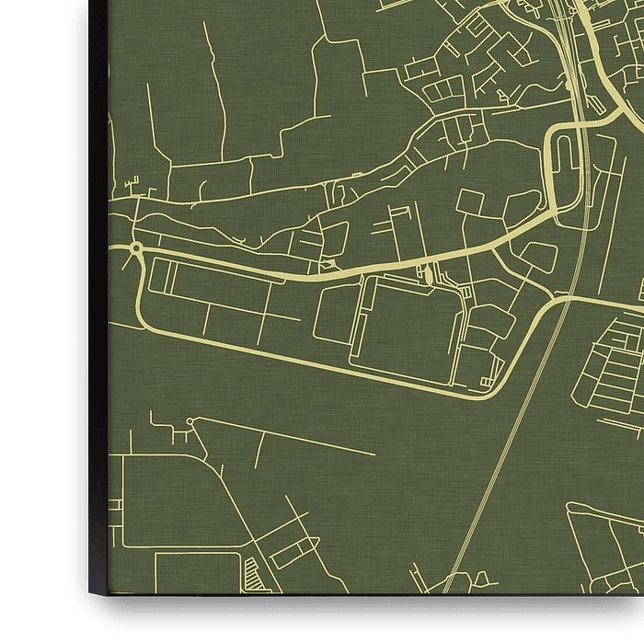Click the small rectangle outline at bottom-left
This screenshot has width=644, height=644.
coord(184,572)
